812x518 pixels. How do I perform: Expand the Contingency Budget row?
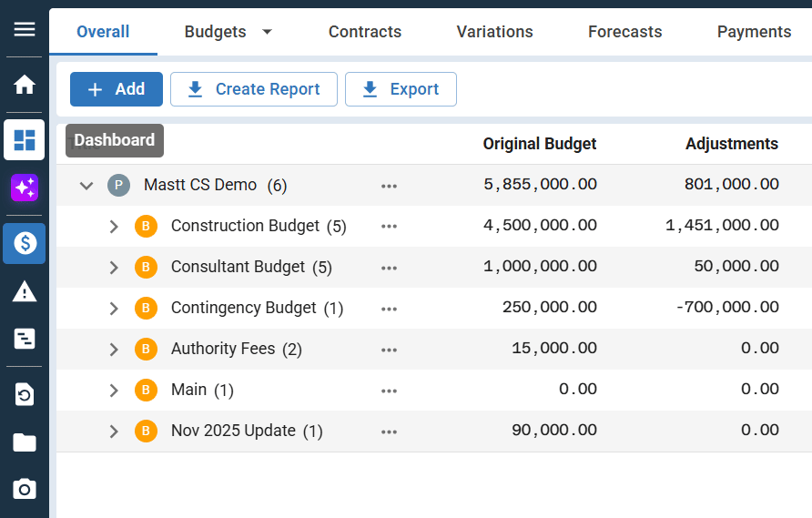(x=114, y=309)
